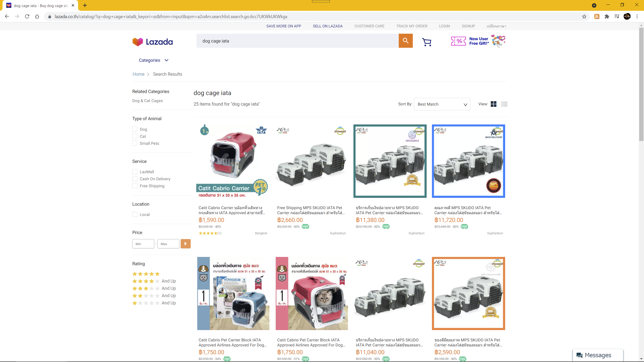Switch to grid view icon
The height and width of the screenshot is (362, 644).
[x=494, y=104]
